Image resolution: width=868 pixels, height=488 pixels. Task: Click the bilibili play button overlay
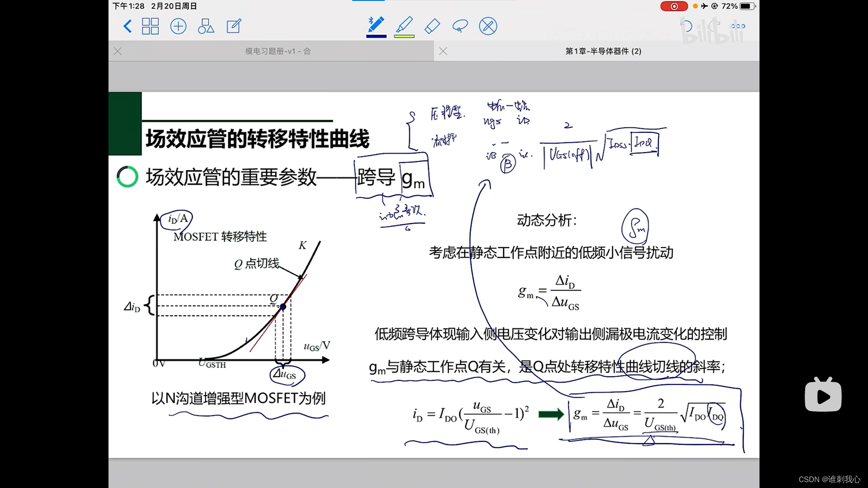click(823, 396)
